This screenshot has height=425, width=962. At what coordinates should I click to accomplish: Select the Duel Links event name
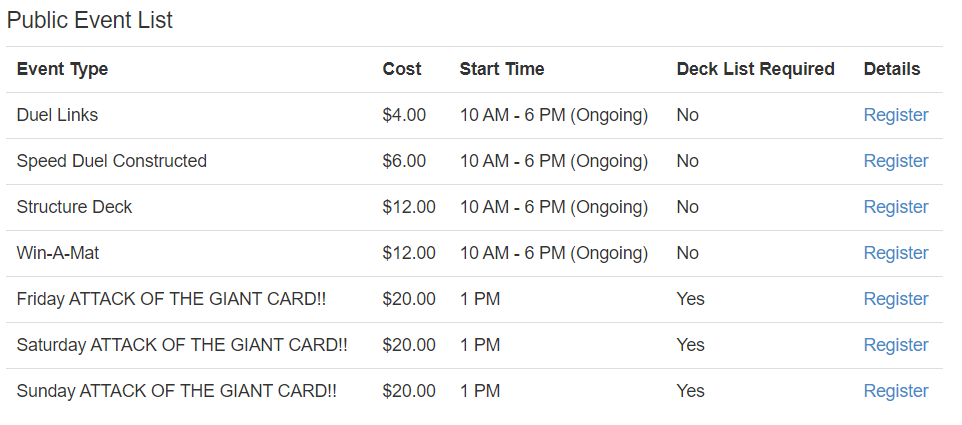[57, 115]
